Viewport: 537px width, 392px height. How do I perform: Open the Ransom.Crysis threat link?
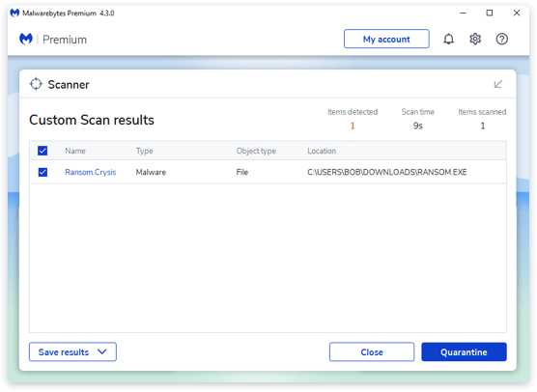pos(91,172)
